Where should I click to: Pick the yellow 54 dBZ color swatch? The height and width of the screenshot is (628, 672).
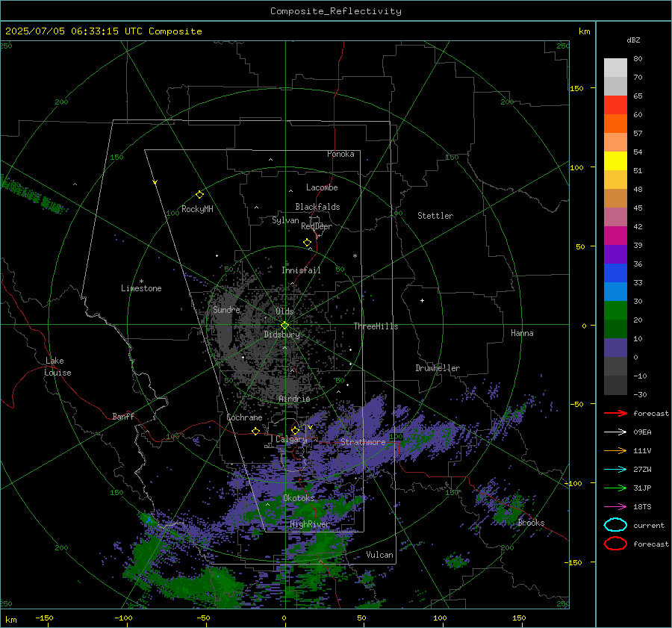click(615, 161)
